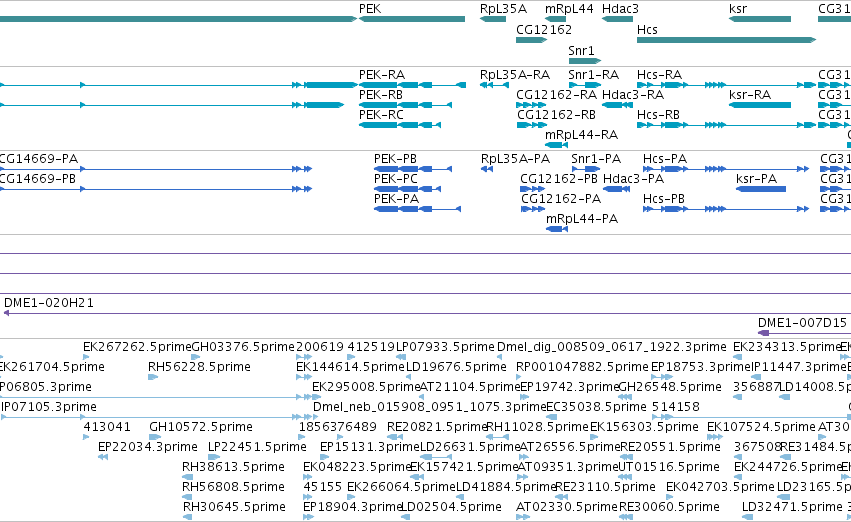Select EST label EC35038.5prime
851x522 pixels.
coord(596,407)
